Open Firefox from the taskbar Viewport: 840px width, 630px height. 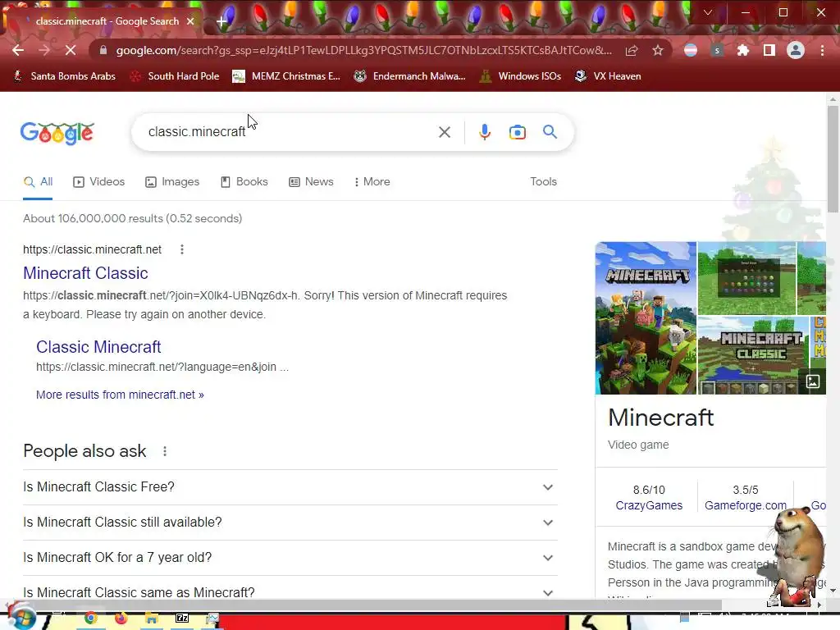coord(121,619)
